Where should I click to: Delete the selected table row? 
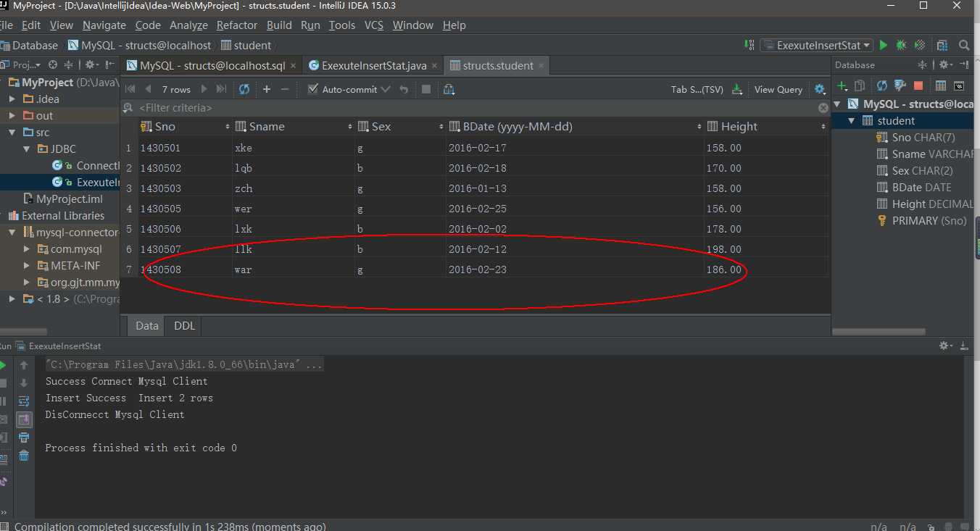click(284, 89)
